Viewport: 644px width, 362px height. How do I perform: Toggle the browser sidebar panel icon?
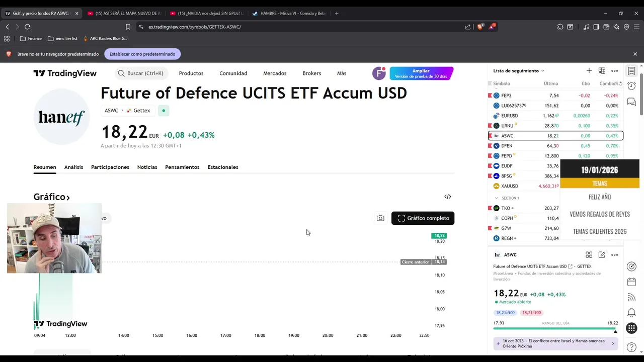[x=596, y=27]
